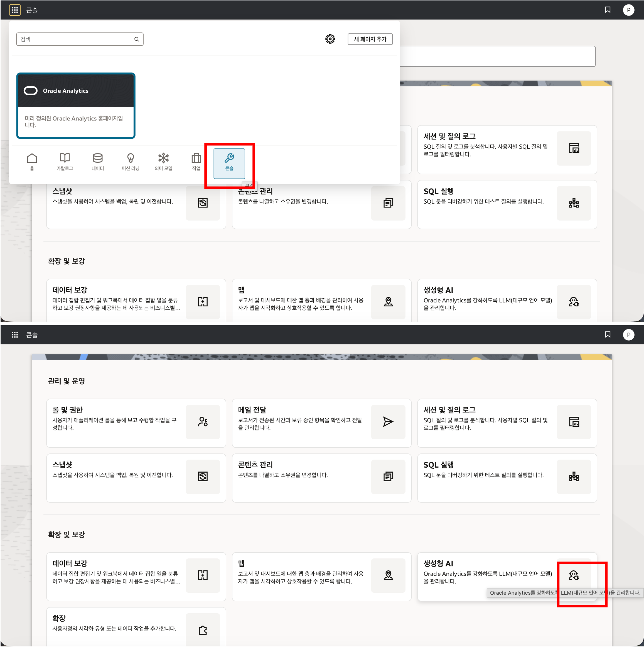Open the 데이터 navigator item
Image resolution: width=644 pixels, height=647 pixels.
tap(97, 162)
